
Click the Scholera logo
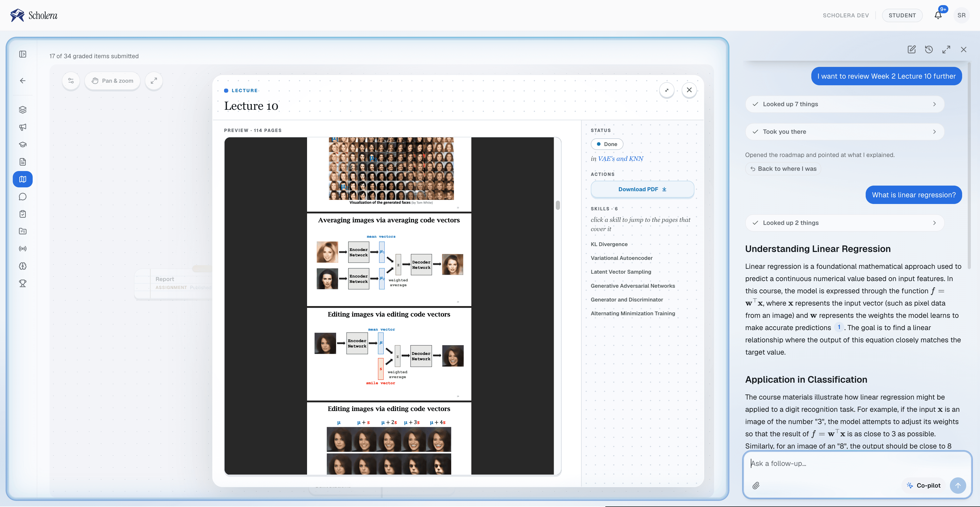click(x=34, y=15)
